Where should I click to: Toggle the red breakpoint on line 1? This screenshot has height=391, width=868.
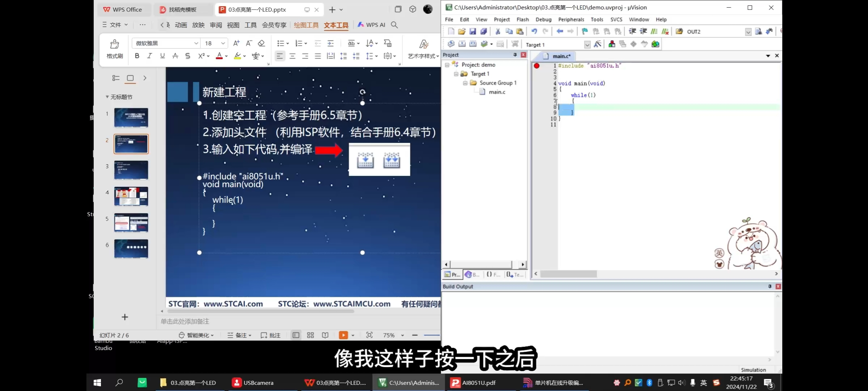pyautogui.click(x=537, y=66)
